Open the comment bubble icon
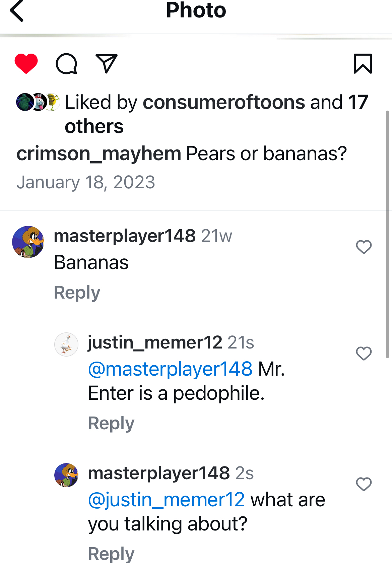Screen dimensions: 392x569 [x=66, y=64]
